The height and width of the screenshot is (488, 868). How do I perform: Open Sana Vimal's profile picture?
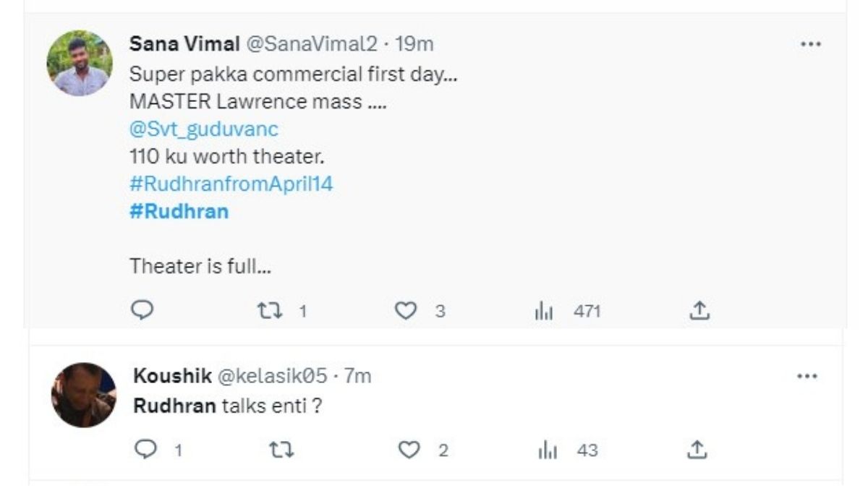click(80, 63)
